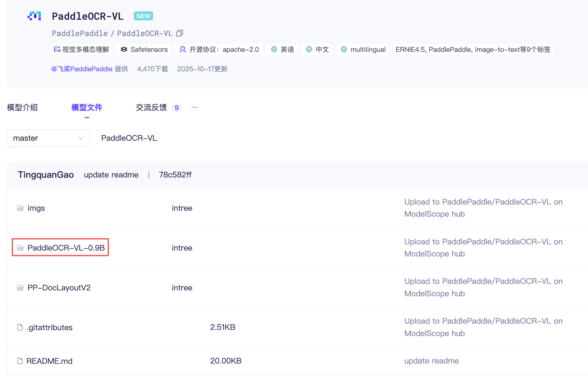Open the .gitattributes file
The height and width of the screenshot is (382, 588).
[49, 327]
